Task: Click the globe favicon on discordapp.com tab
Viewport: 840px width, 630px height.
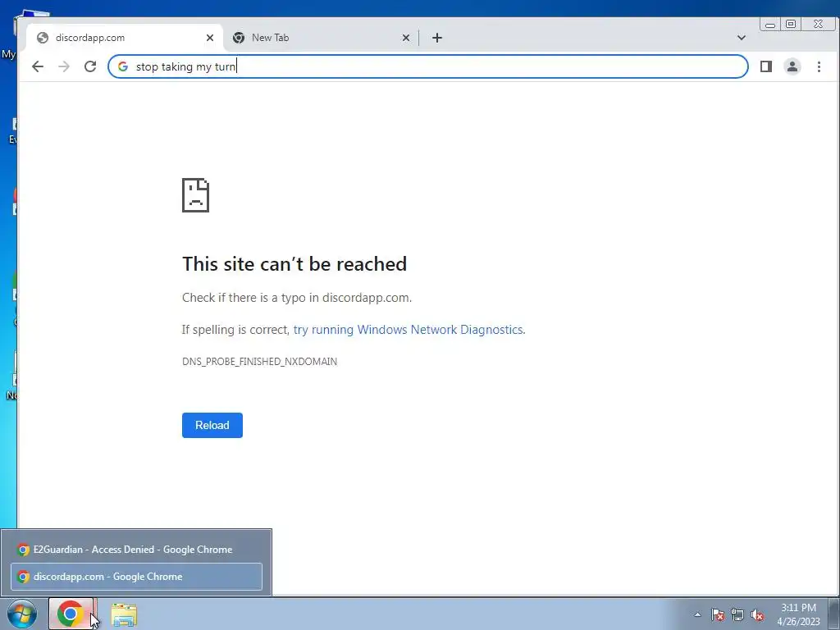Action: (43, 38)
